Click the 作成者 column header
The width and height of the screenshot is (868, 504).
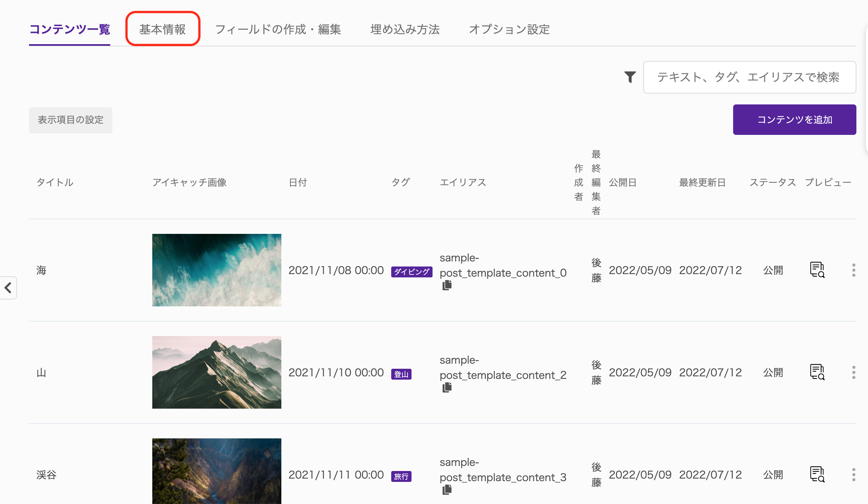click(579, 182)
